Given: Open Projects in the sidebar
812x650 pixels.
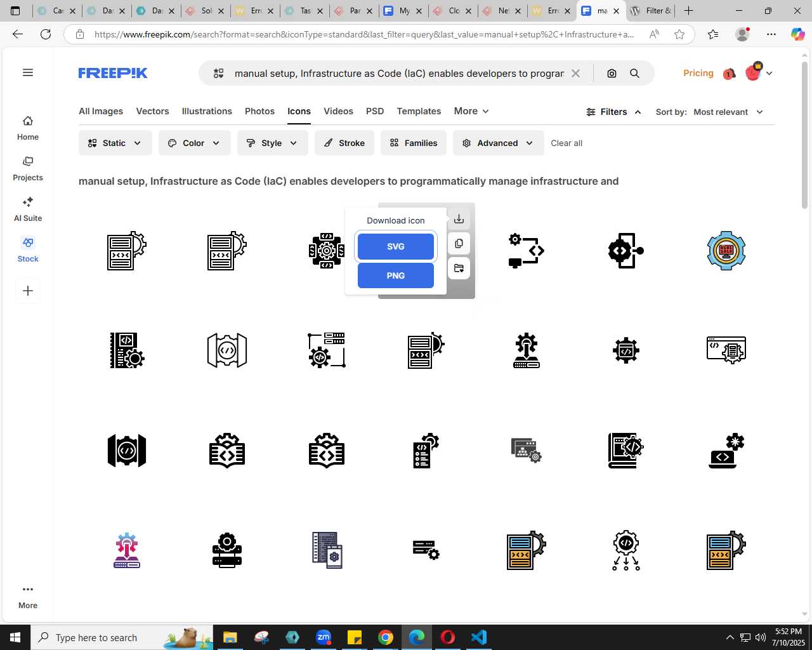Looking at the screenshot, I should (x=28, y=169).
